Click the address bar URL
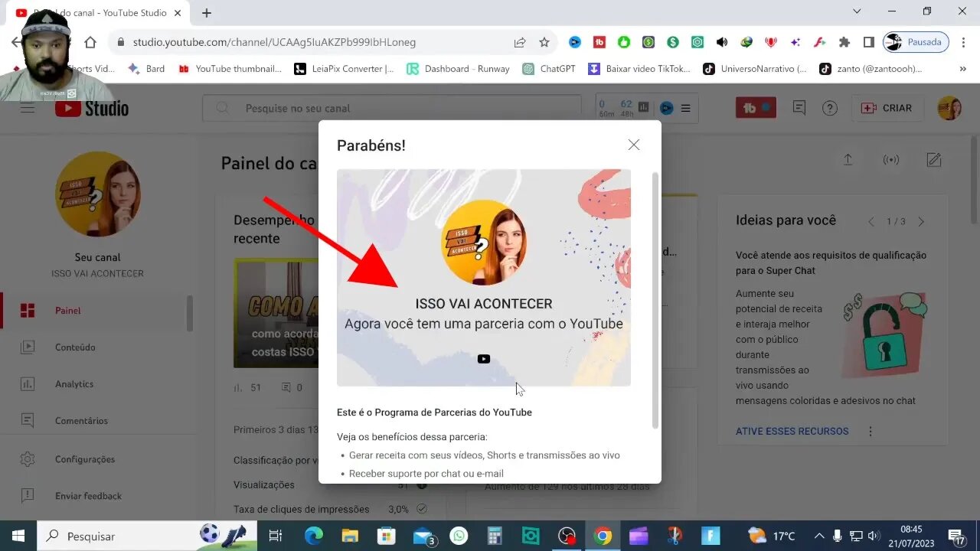Viewport: 980px width, 551px height. tap(274, 42)
